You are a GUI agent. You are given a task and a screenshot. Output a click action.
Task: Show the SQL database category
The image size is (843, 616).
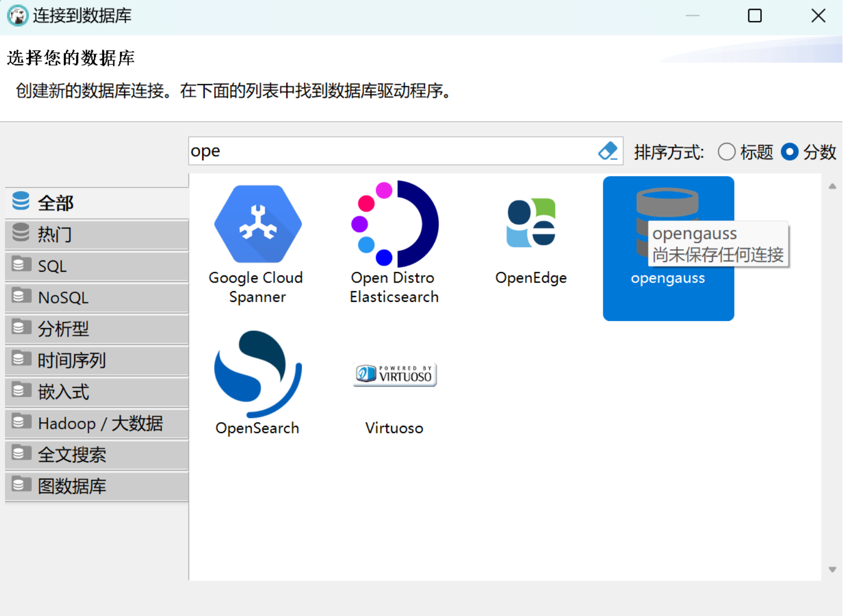pos(97,266)
